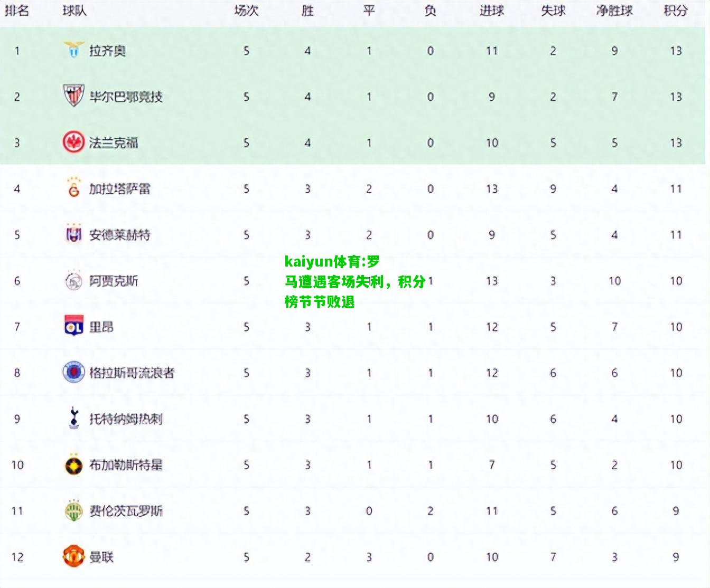Click the Tottenham cockerel logo

[73, 418]
